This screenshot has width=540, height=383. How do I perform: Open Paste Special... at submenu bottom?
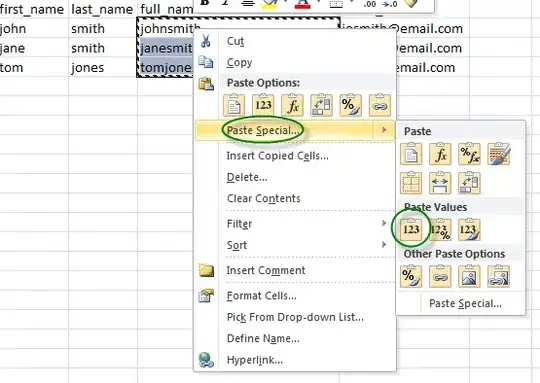click(465, 303)
